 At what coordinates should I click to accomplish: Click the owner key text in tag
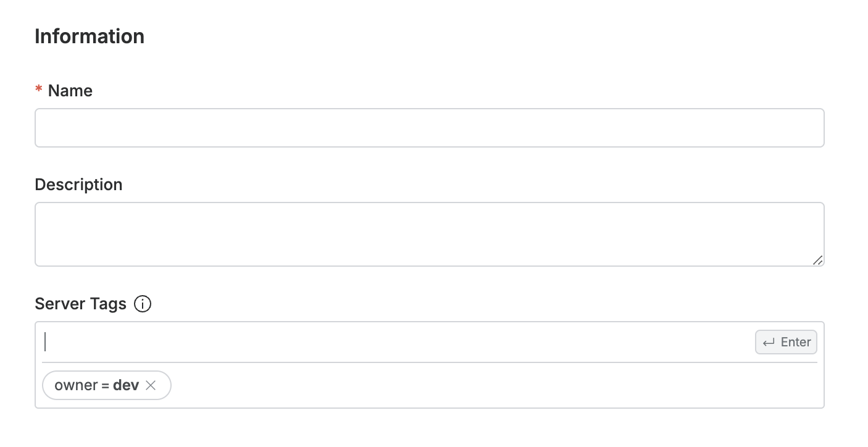76,385
